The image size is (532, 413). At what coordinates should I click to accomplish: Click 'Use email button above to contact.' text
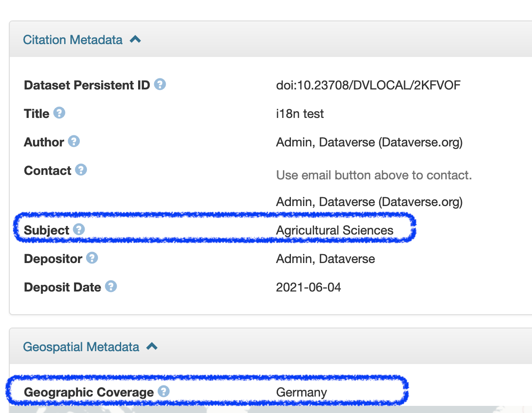[x=374, y=175]
